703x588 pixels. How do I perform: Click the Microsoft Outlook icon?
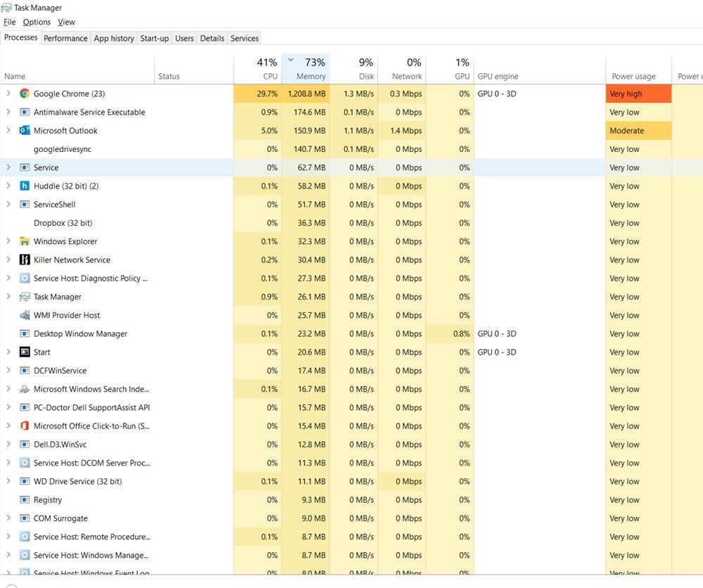coord(25,130)
